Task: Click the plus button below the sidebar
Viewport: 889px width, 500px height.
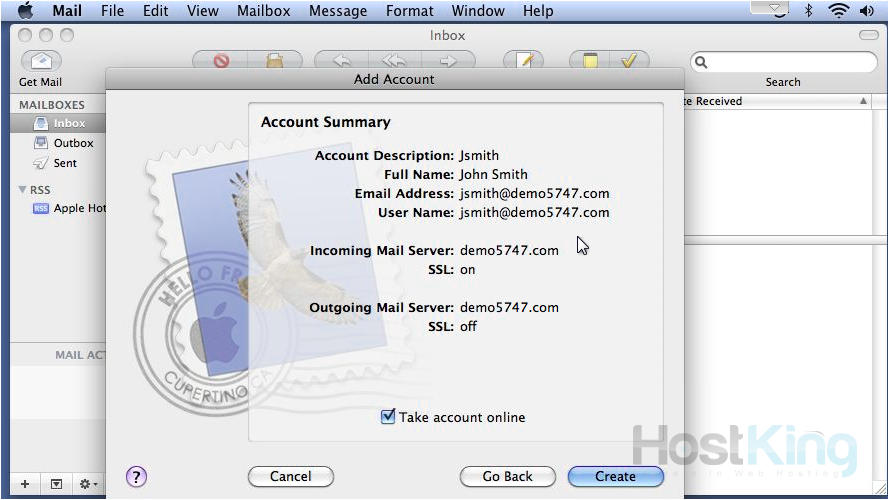Action: [25, 484]
